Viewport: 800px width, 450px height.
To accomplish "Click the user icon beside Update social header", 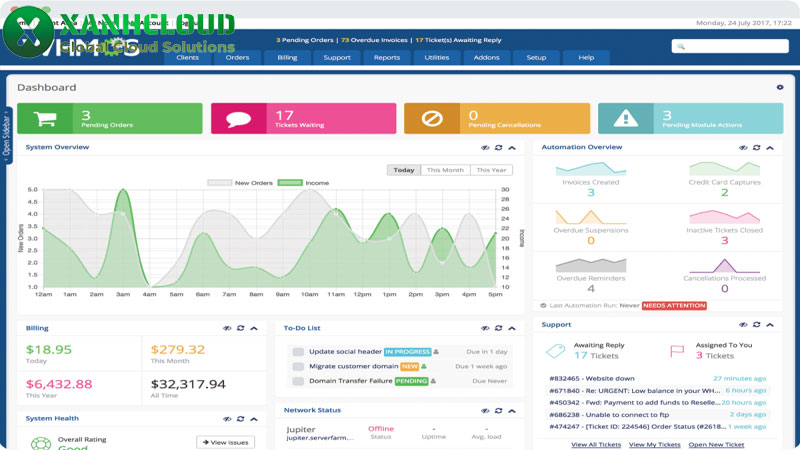I will coord(436,352).
